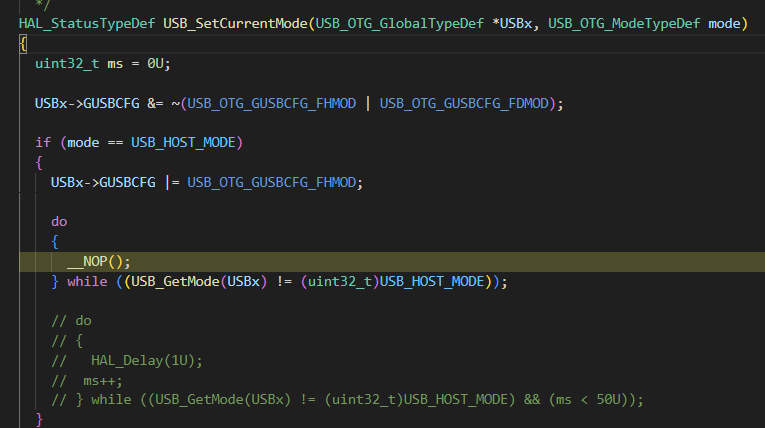
Task: Click the uint32_t ms = 0U declaration
Action: pos(102,63)
